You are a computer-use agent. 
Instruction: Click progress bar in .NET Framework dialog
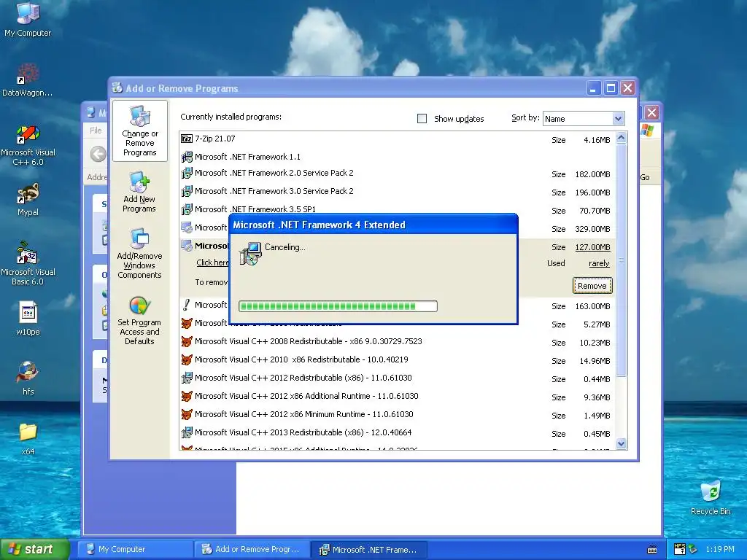(x=338, y=306)
